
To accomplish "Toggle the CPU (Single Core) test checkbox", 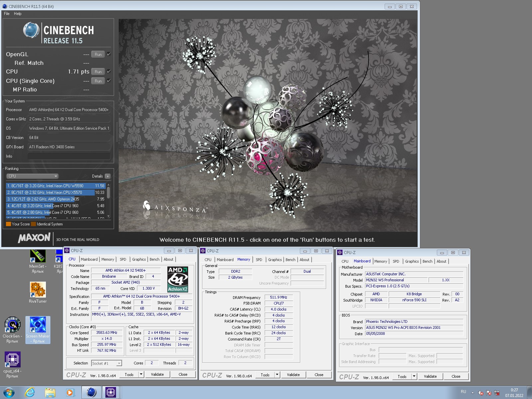I will [109, 81].
